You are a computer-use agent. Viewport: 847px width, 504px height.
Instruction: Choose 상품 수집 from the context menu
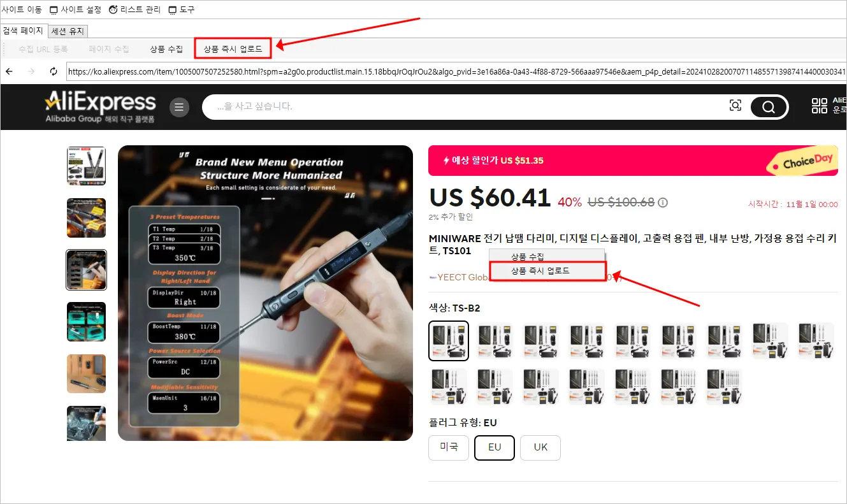[x=547, y=257]
